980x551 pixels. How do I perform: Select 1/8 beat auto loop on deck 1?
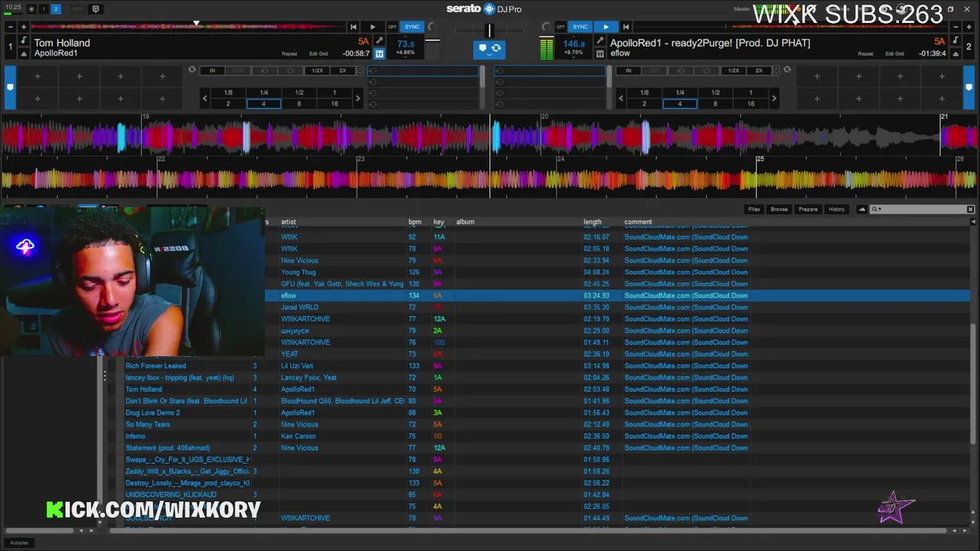click(228, 93)
